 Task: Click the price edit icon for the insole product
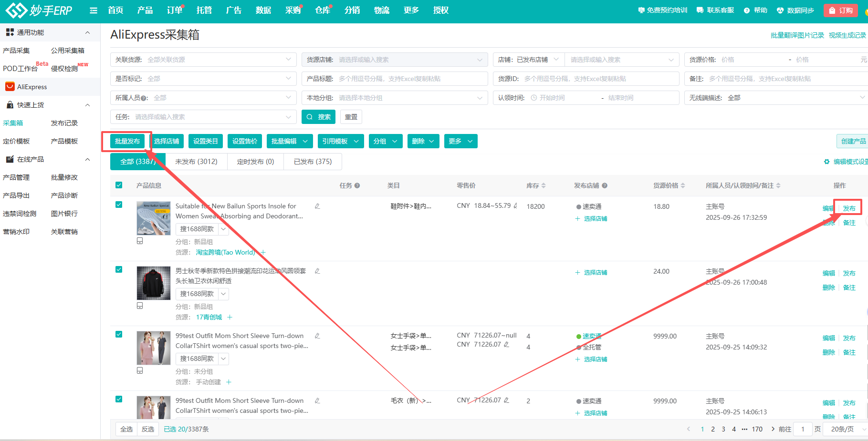click(x=515, y=206)
